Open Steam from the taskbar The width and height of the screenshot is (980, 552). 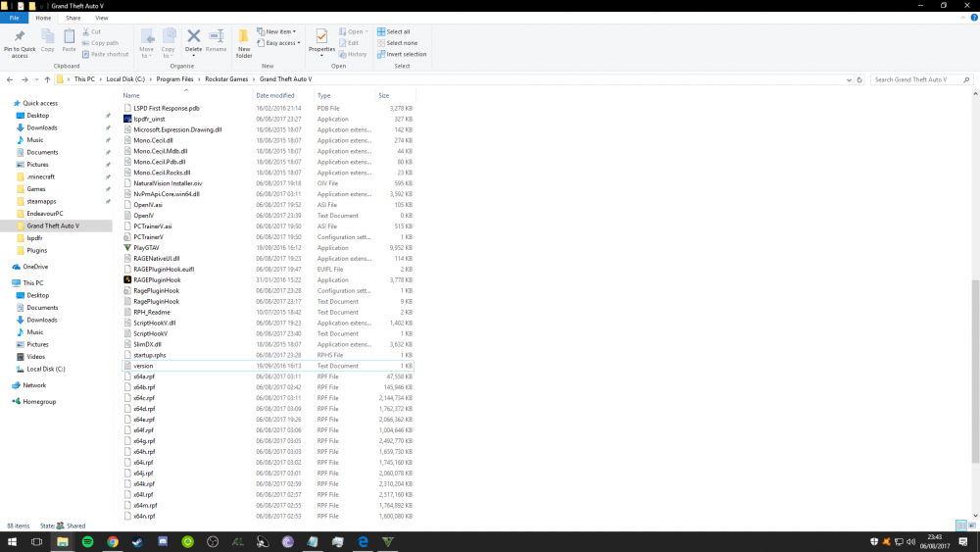coord(137,541)
